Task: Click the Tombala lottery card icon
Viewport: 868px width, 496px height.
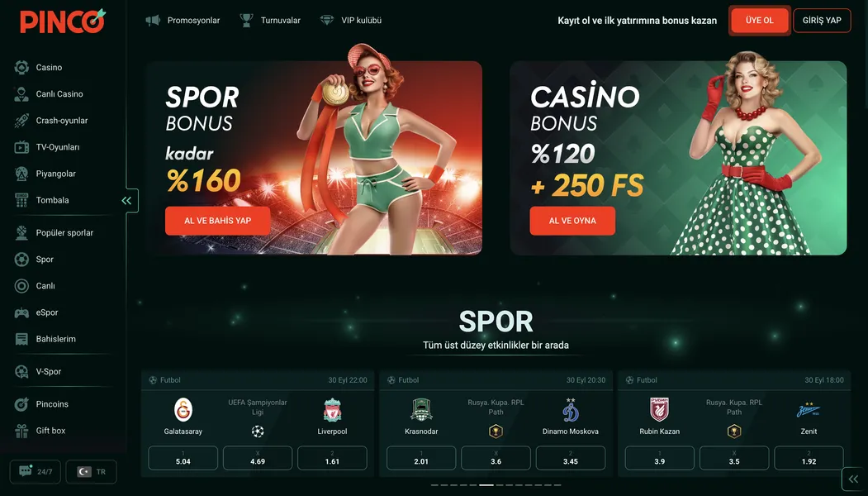Action: [21, 201]
